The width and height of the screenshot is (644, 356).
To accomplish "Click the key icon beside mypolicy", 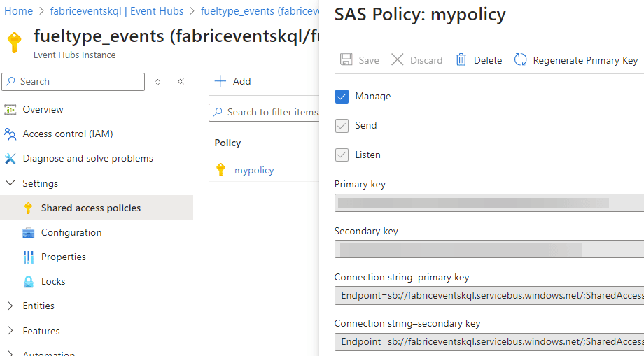I will coord(221,170).
